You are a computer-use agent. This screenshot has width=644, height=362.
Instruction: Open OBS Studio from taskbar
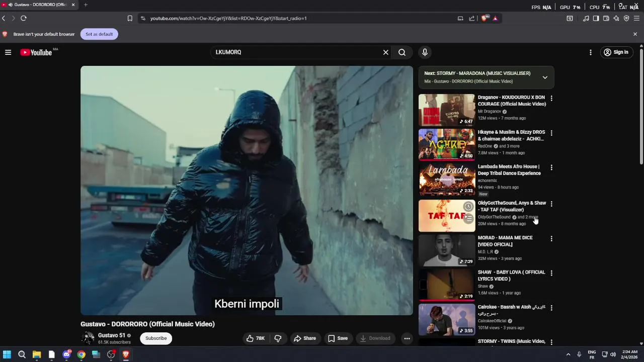111,354
